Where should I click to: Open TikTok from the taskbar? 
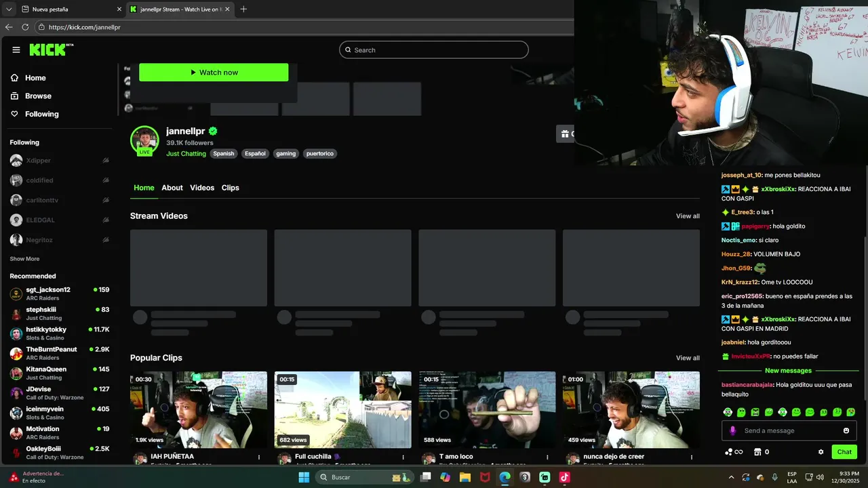click(564, 477)
